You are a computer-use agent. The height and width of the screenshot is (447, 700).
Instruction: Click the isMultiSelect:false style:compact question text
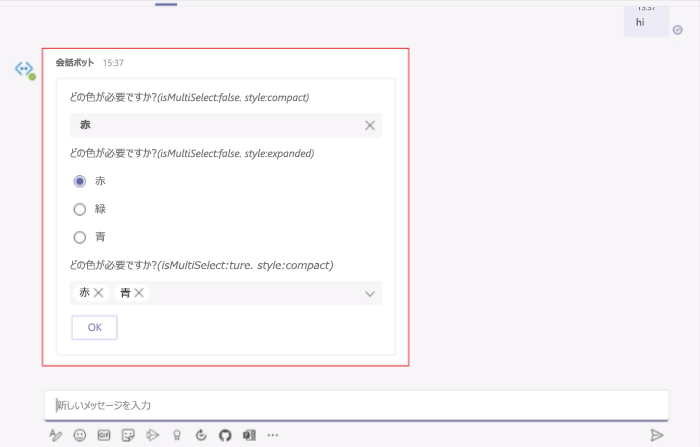click(x=189, y=97)
